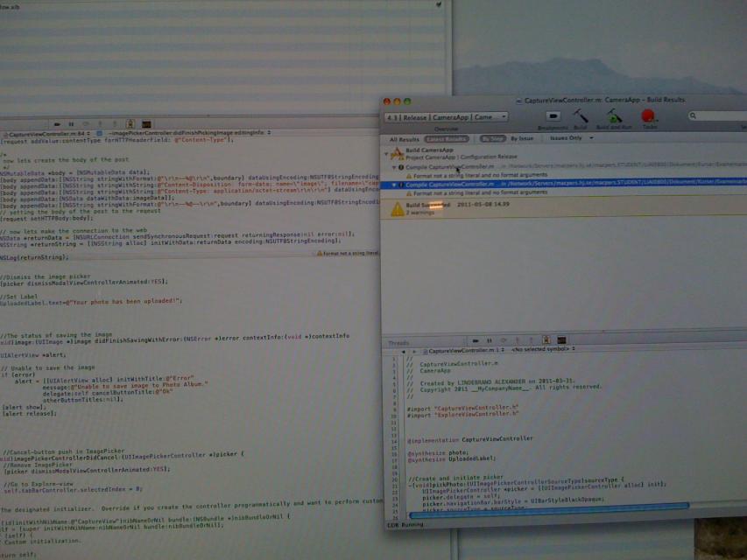The height and width of the screenshot is (560, 747).
Task: Switch grouping to By Issue
Action: click(522, 138)
